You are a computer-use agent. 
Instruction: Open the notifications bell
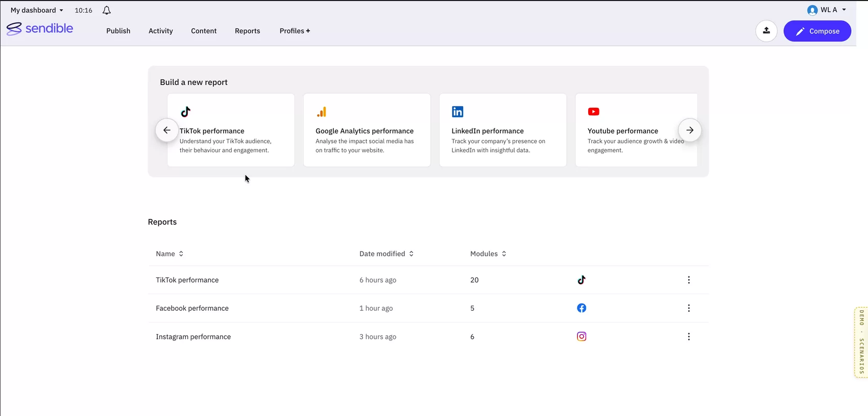[107, 10]
